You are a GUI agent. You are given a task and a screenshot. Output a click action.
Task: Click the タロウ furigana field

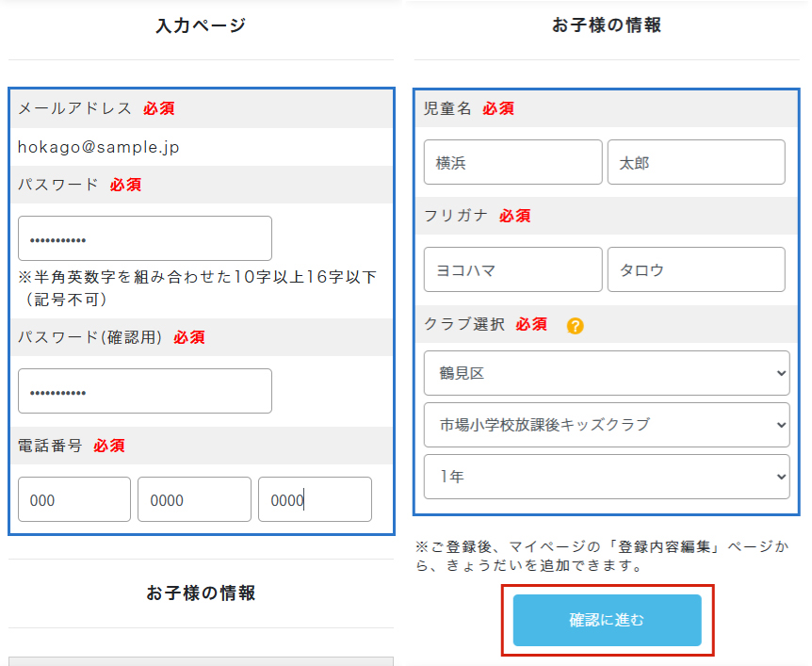pos(696,269)
